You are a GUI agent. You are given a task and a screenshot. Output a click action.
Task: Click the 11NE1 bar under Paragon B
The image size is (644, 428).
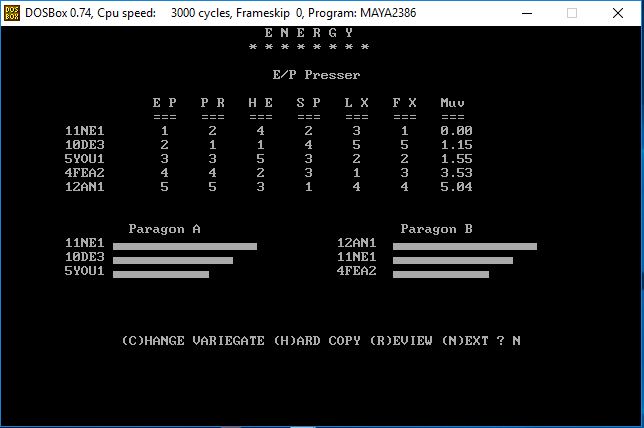pos(453,260)
